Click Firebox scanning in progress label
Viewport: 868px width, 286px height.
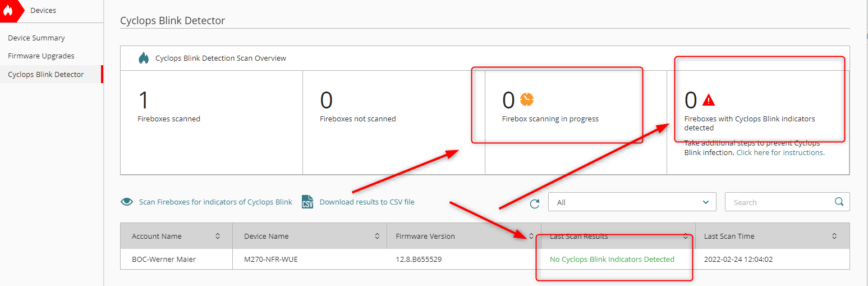[x=550, y=119]
